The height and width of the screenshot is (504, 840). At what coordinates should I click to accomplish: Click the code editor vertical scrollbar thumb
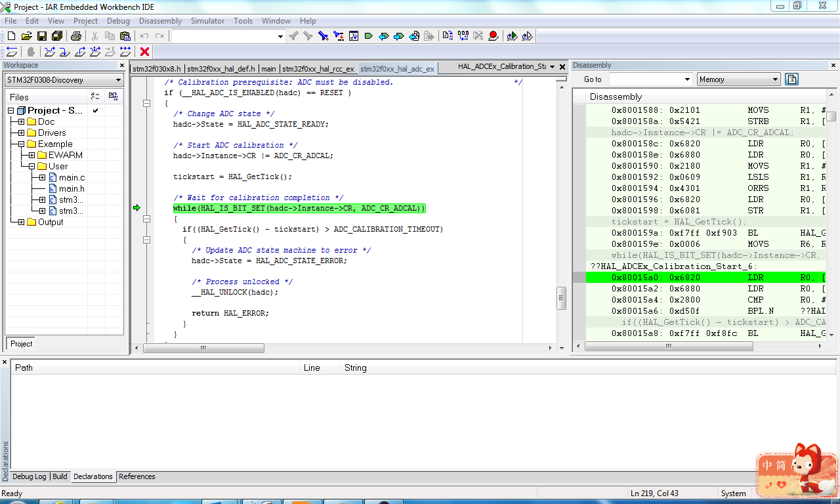click(x=561, y=298)
